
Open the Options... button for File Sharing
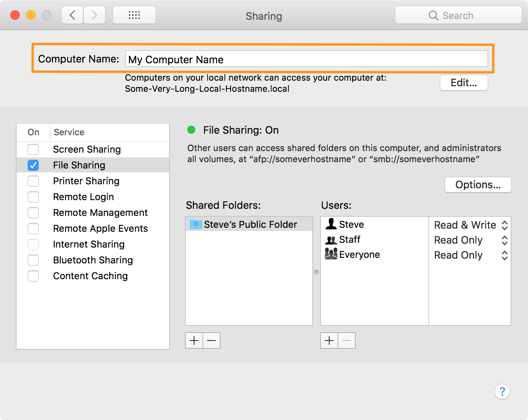coord(478,185)
